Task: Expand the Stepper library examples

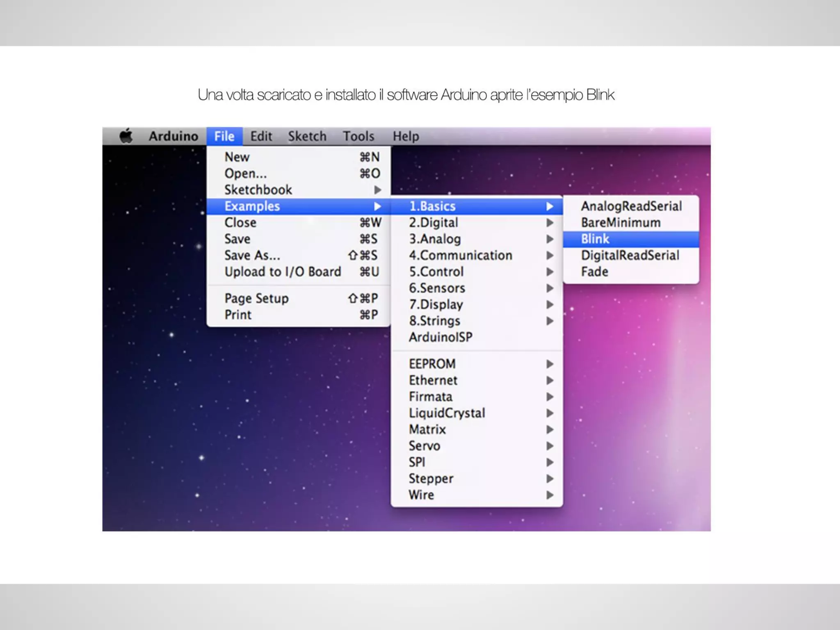Action: coord(477,479)
